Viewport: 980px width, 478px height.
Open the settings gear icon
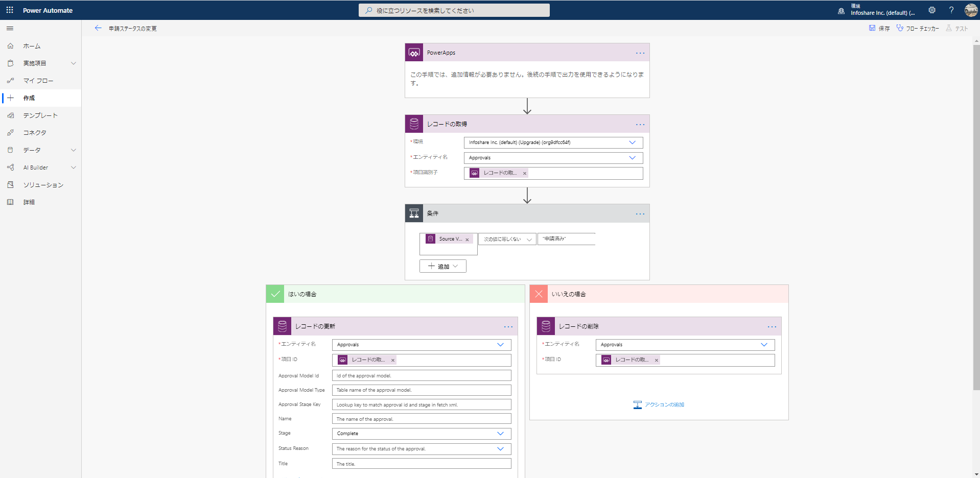click(x=932, y=10)
